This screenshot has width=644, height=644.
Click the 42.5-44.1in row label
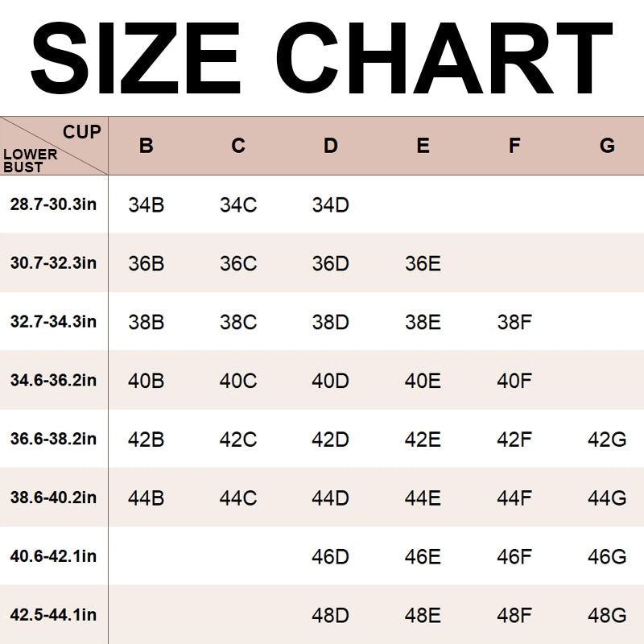53,615
